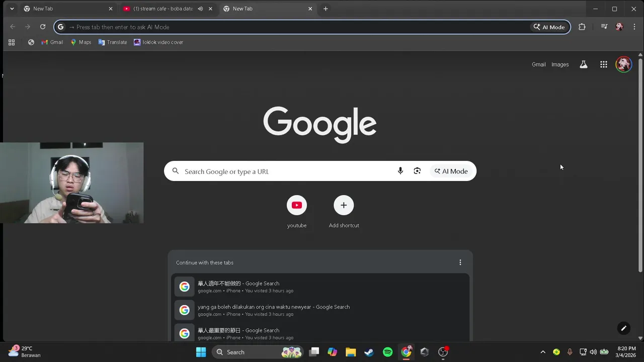Viewport: 644px width, 362px height.
Task: Open File Explorer from taskbar
Action: (351, 352)
